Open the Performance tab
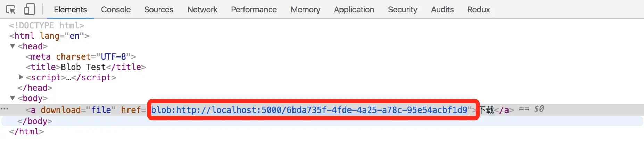The height and width of the screenshot is (167, 644). coord(254,10)
